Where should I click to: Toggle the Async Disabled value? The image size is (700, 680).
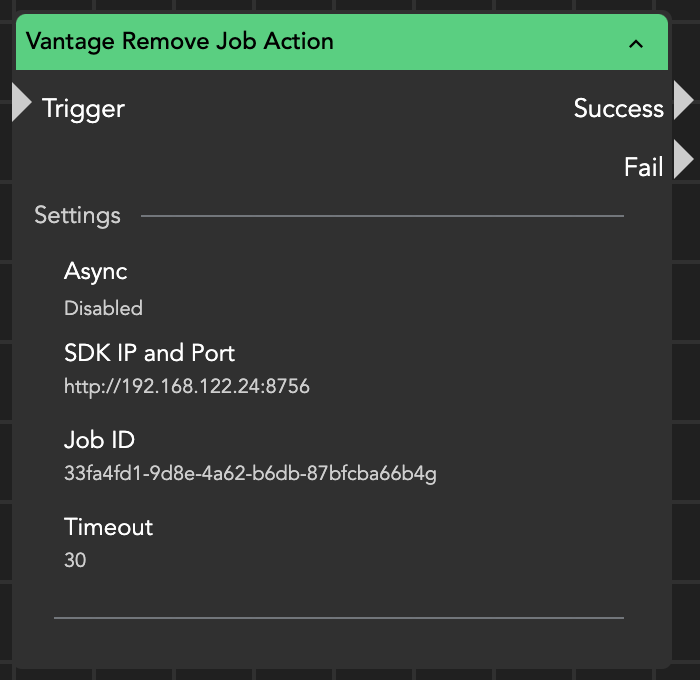point(103,308)
